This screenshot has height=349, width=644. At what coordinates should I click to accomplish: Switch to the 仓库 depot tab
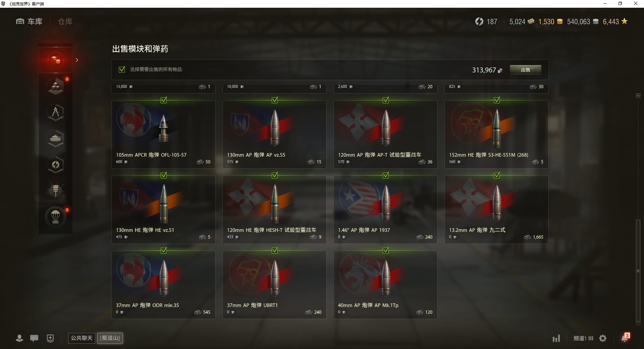click(x=65, y=21)
